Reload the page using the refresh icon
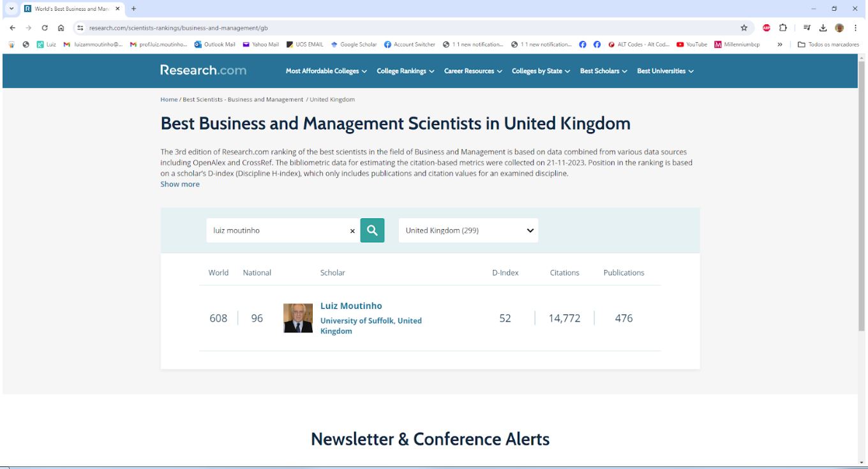The width and height of the screenshot is (868, 469). [45, 27]
